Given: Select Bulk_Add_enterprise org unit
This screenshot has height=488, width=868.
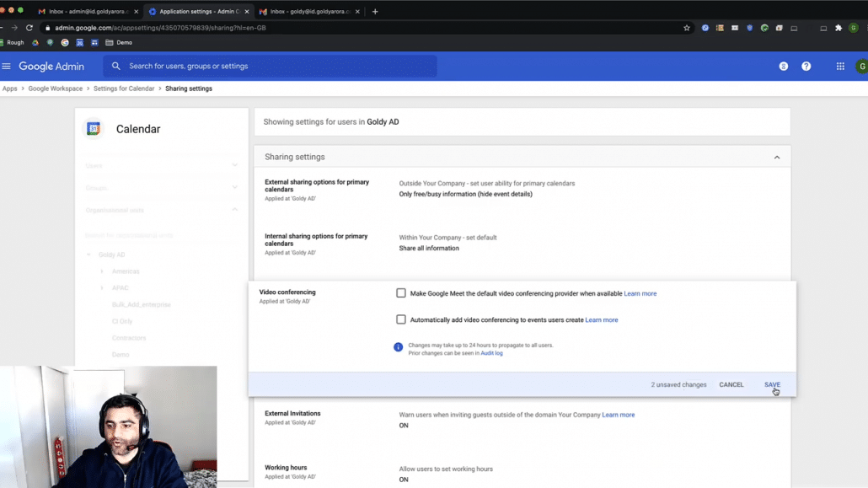Looking at the screenshot, I should 142,304.
